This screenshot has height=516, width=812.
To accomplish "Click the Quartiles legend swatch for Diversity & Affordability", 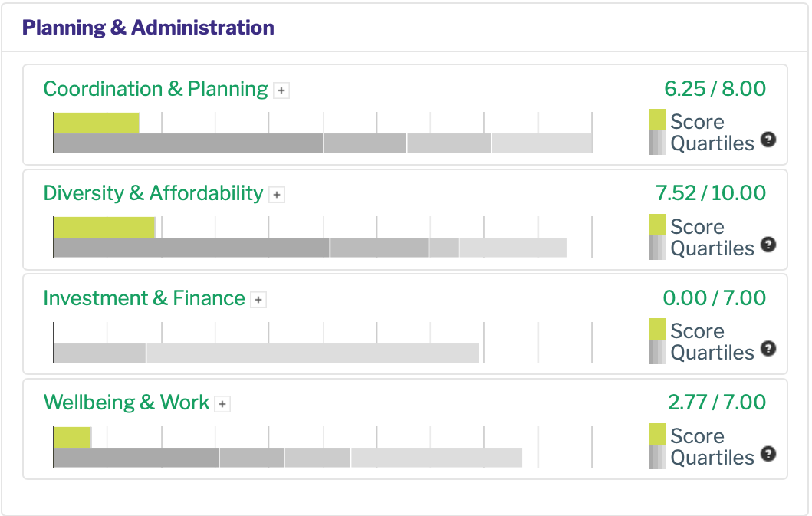I will [x=656, y=247].
